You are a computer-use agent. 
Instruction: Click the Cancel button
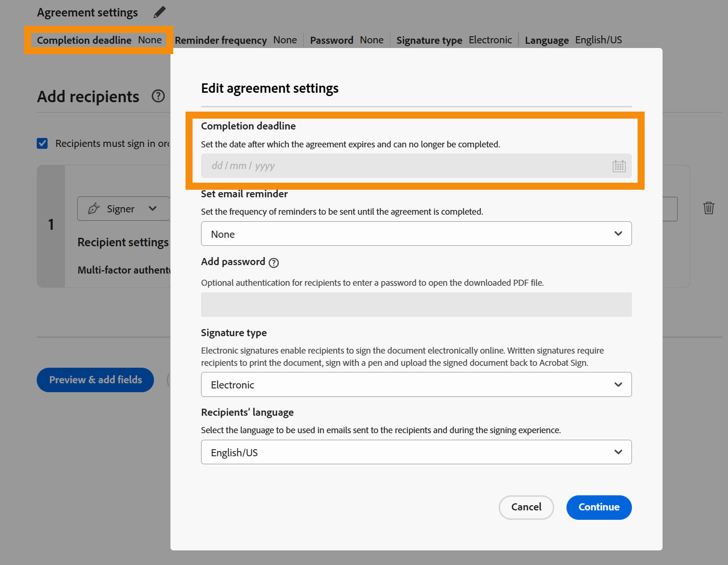(526, 507)
